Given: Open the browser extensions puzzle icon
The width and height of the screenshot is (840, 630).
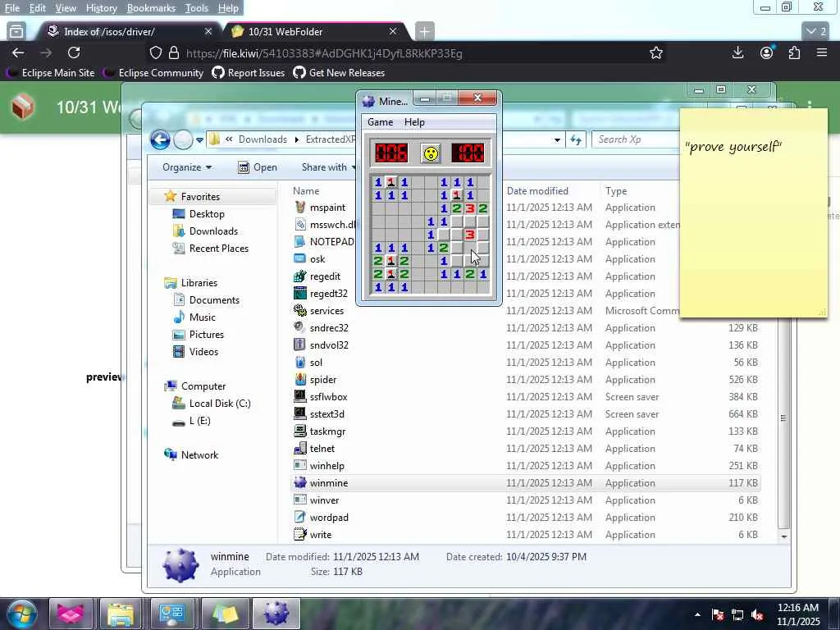Looking at the screenshot, I should (794, 52).
